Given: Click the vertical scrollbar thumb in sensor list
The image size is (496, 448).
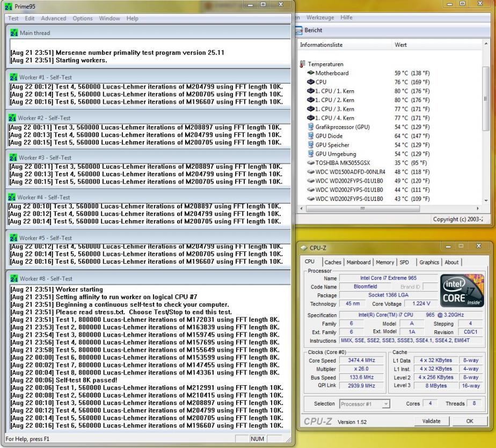Looking at the screenshot, I should coord(486,98).
